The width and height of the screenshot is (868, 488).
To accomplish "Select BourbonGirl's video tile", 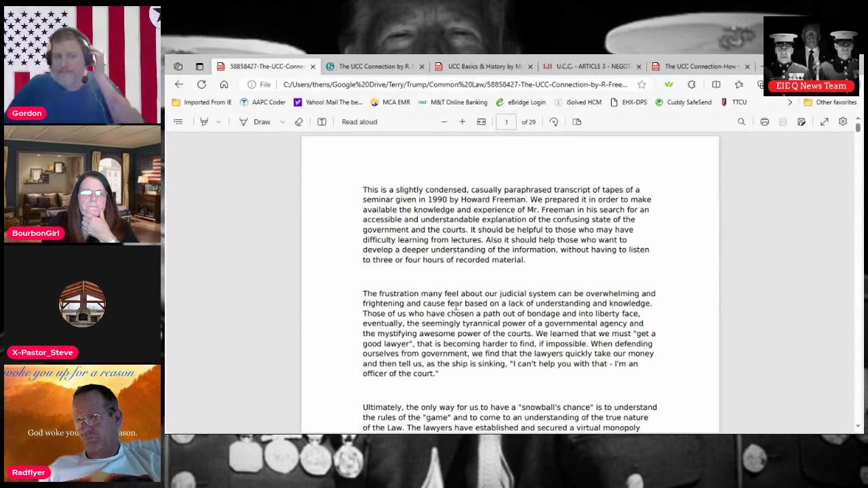I will click(x=82, y=184).
